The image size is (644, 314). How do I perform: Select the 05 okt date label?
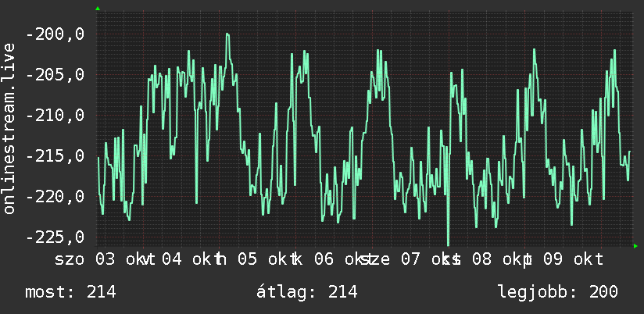(x=263, y=260)
